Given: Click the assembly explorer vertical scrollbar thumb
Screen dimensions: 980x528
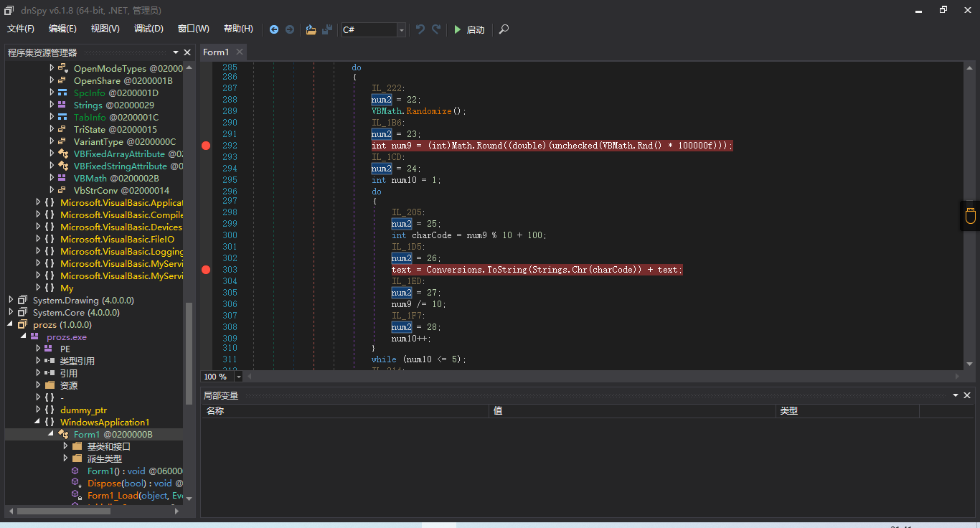Looking at the screenshot, I should tap(189, 352).
